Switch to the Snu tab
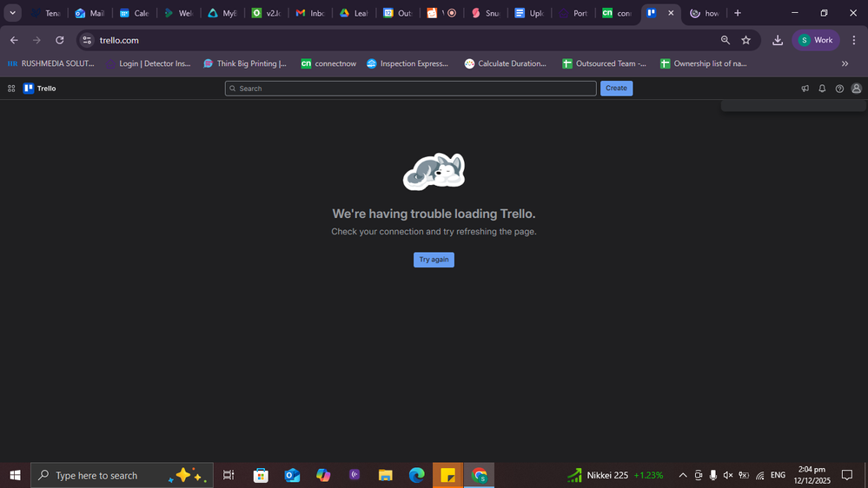Viewport: 868px width, 488px height. coord(486,13)
